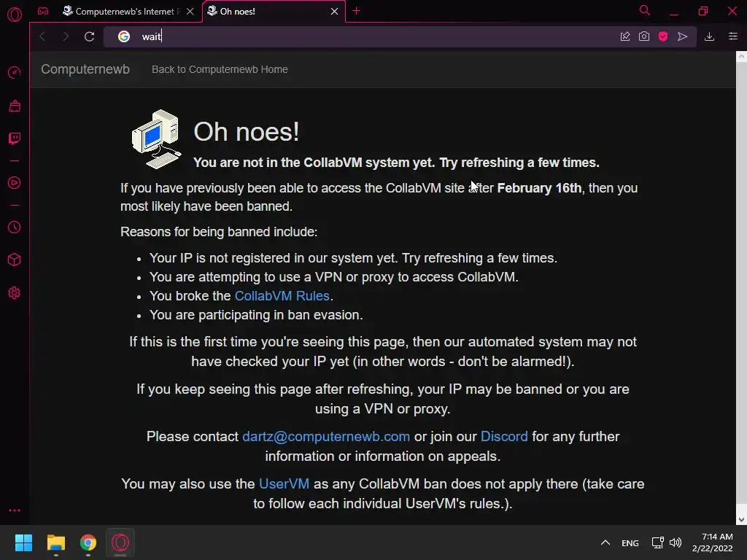Open the Player sidebar icon
The width and height of the screenshot is (747, 560).
click(15, 183)
